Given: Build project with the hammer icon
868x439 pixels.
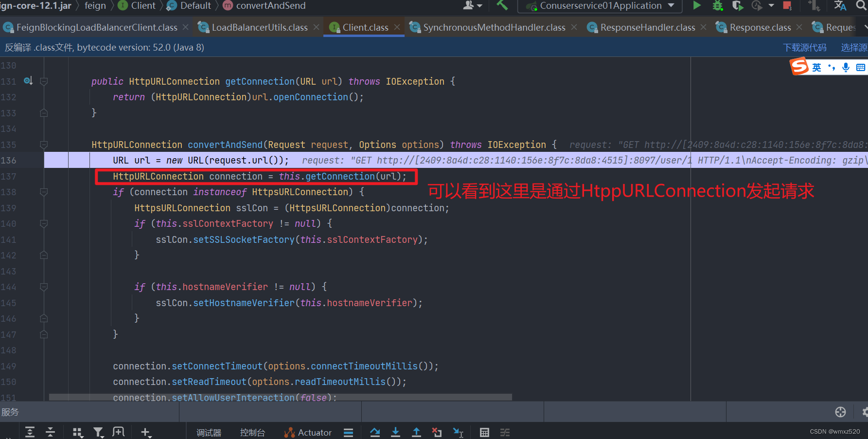Looking at the screenshot, I should [x=502, y=5].
